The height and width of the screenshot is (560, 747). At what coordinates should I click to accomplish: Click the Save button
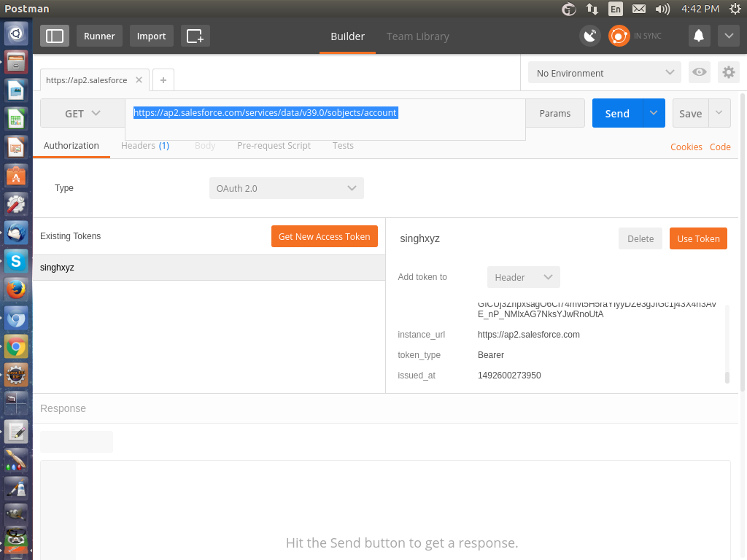click(690, 113)
